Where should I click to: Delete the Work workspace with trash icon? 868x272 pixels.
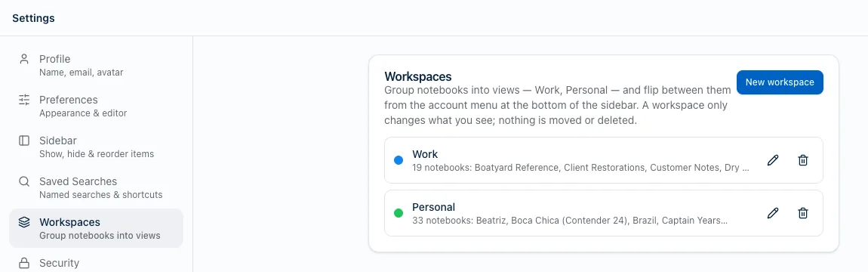coord(802,160)
